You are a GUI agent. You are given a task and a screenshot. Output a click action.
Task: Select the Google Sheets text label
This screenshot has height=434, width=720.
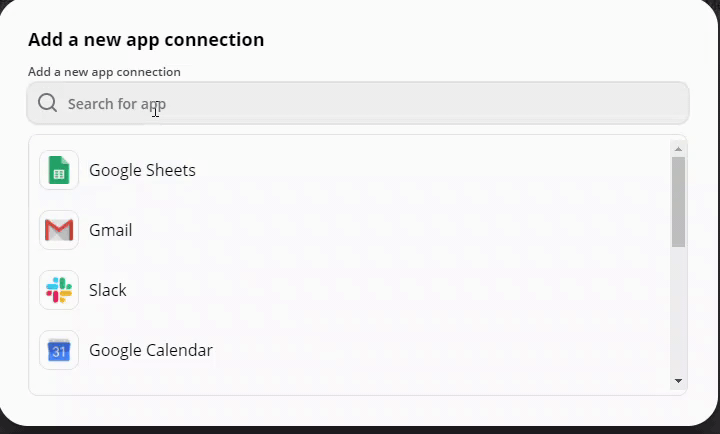click(142, 170)
